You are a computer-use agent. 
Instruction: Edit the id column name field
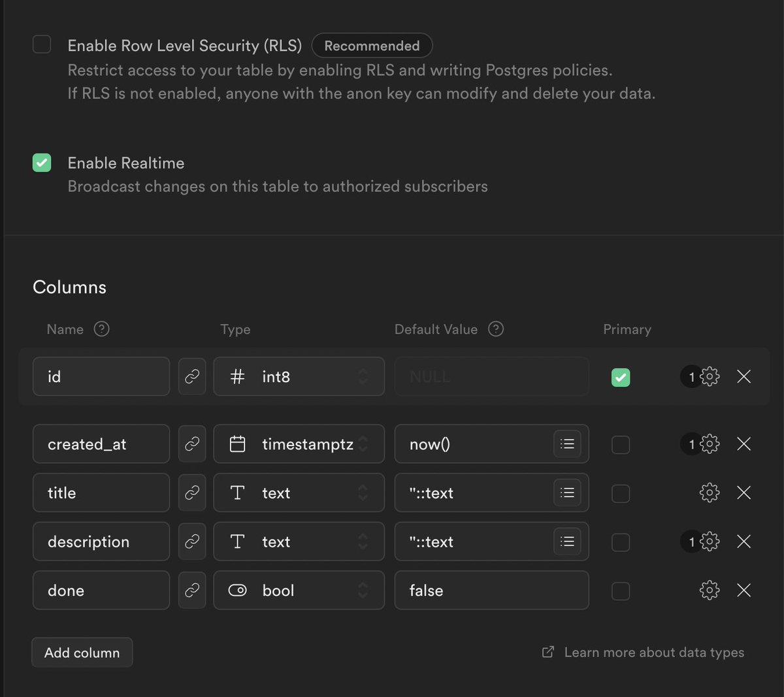101,376
